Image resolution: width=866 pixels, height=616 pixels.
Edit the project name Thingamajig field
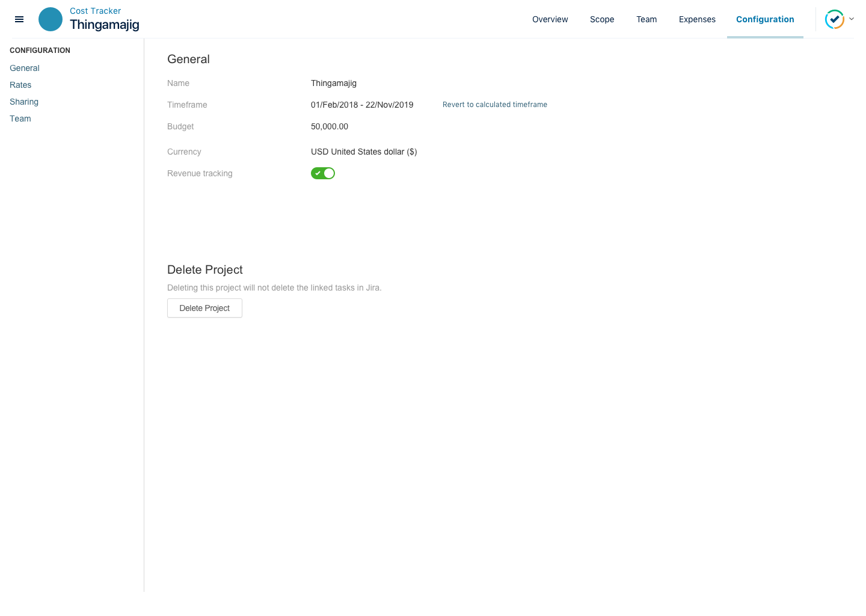click(334, 83)
